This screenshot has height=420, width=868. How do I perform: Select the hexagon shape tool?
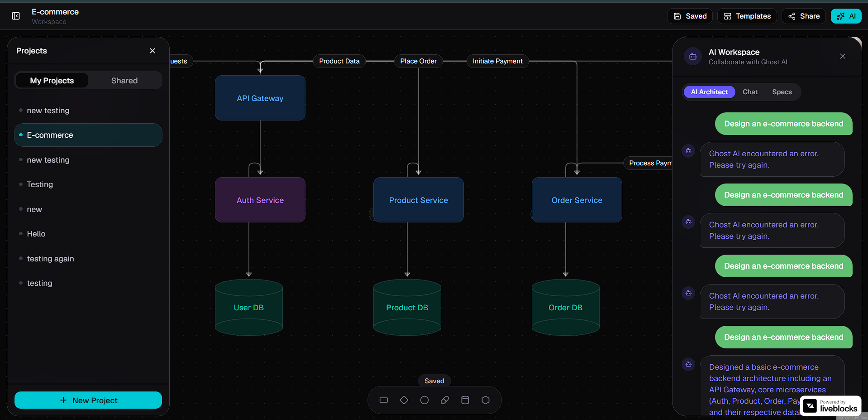[486, 400]
